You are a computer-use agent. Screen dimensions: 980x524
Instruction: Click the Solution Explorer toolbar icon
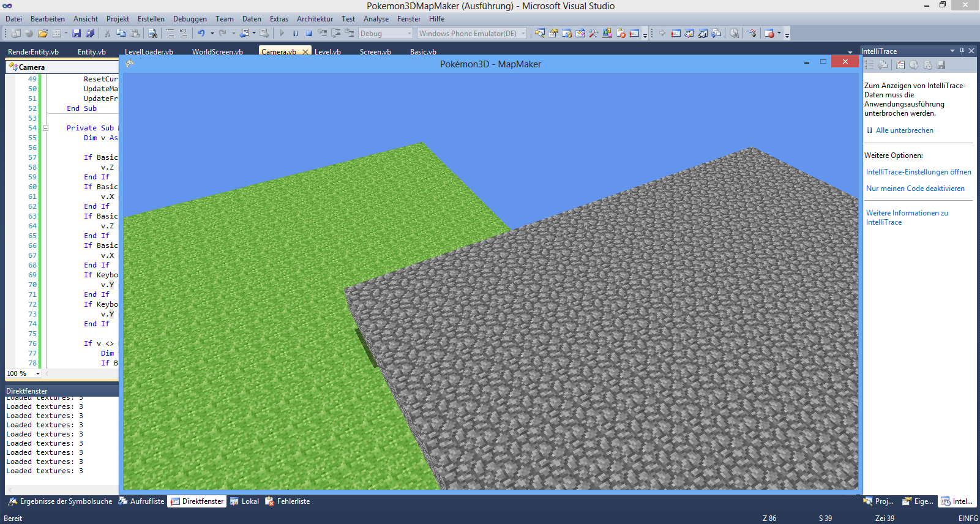pyautogui.click(x=539, y=33)
